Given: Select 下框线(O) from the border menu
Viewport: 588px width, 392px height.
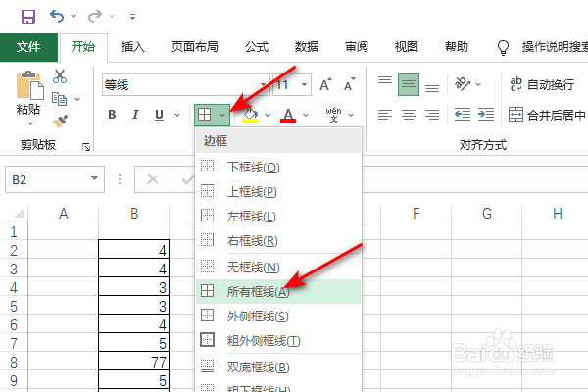Looking at the screenshot, I should pos(278,167).
